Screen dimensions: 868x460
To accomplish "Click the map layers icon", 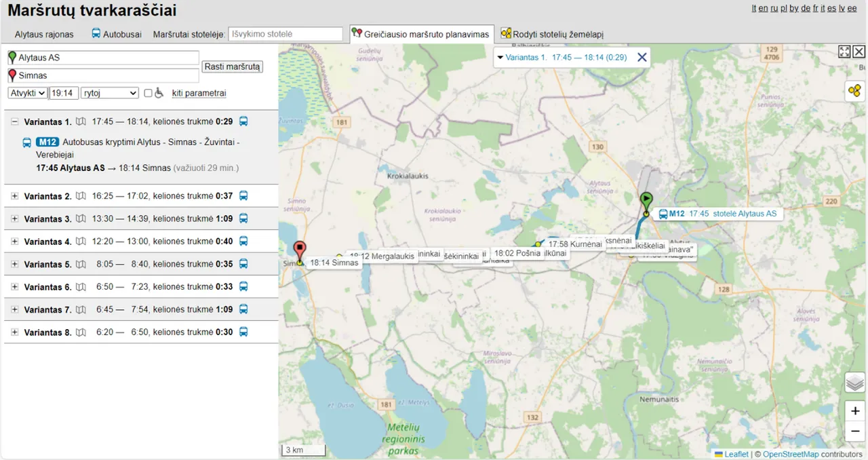I will click(x=854, y=383).
